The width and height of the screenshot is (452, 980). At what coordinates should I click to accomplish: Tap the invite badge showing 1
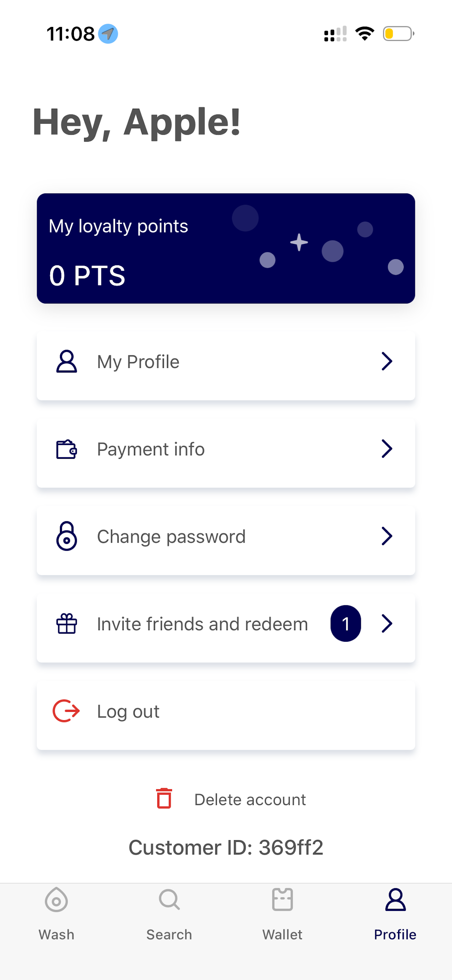345,624
